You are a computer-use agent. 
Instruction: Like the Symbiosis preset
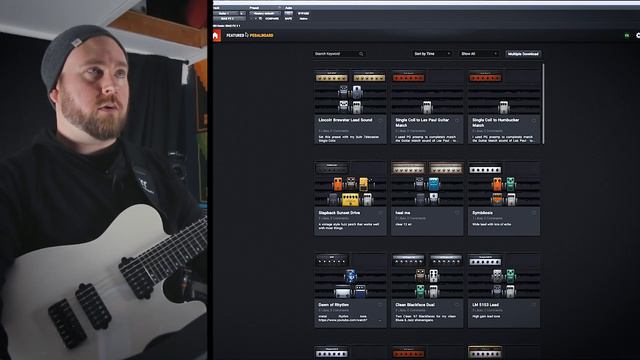(x=533, y=213)
